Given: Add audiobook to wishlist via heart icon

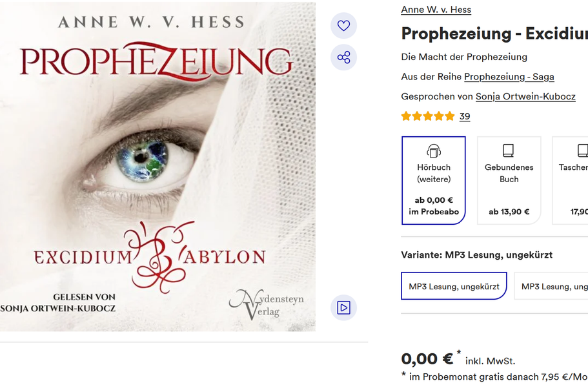Looking at the screenshot, I should 343,25.
